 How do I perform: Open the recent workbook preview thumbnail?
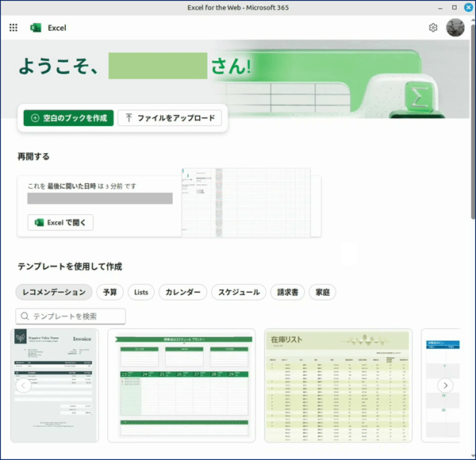(246, 203)
